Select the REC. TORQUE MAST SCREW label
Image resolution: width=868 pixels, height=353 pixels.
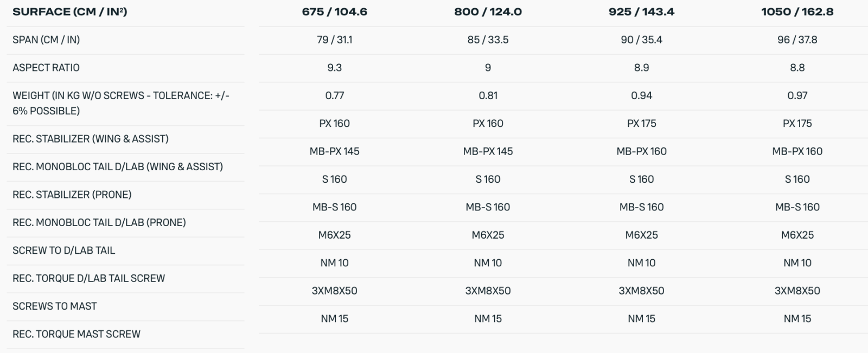76,334
